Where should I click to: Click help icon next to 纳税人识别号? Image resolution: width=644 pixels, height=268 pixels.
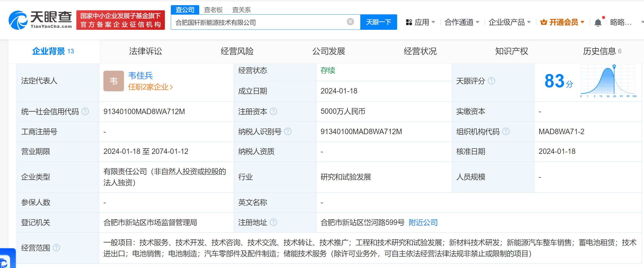click(x=288, y=131)
